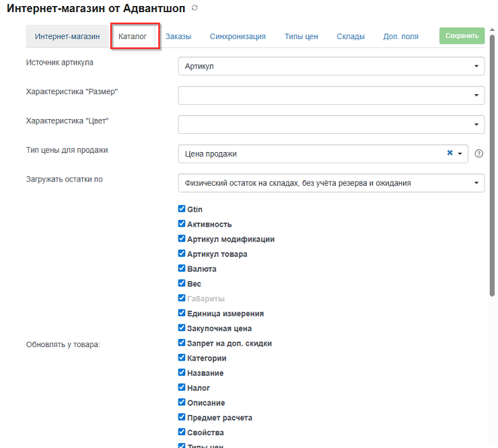This screenshot has width=498, height=448.
Task: Click the refresh icon beside the page title
Action: coord(194,8)
